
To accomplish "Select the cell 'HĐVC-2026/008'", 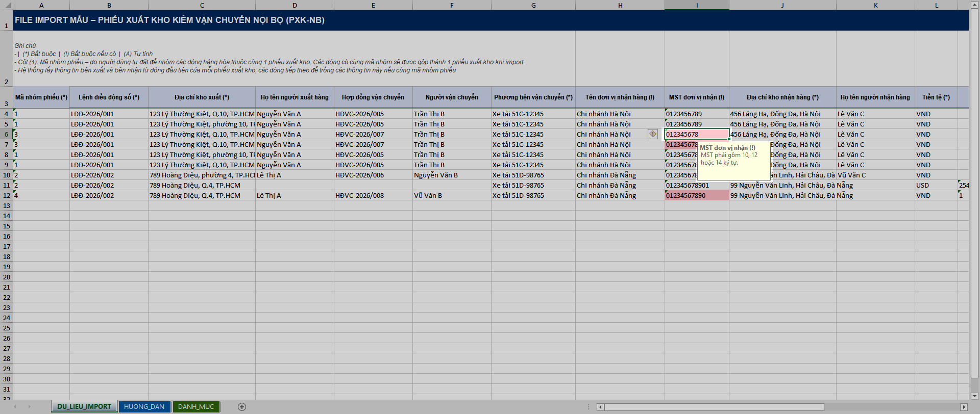I will (373, 195).
